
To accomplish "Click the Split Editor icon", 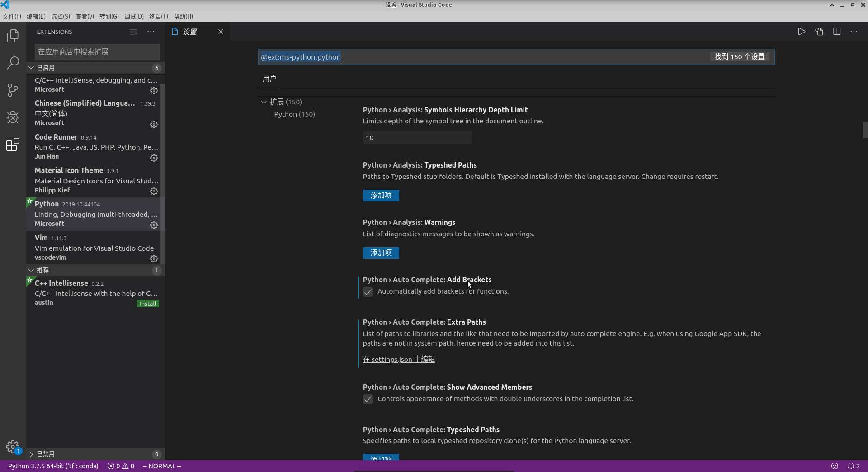I will (837, 32).
